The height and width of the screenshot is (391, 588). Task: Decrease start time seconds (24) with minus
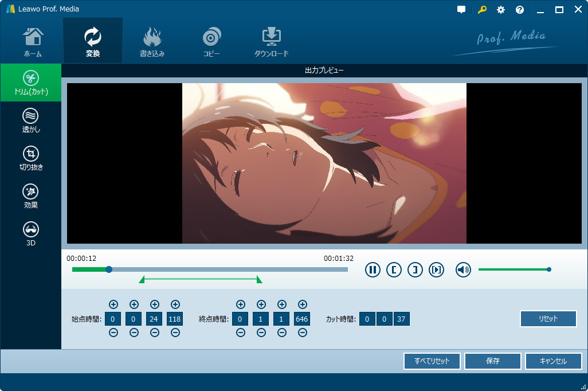pyautogui.click(x=155, y=333)
